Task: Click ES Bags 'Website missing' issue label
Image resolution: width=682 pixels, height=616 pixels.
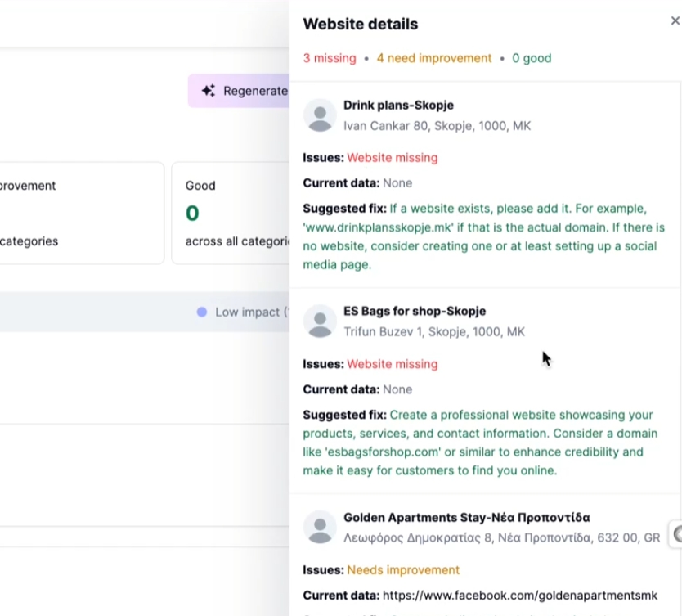Action: point(393,364)
